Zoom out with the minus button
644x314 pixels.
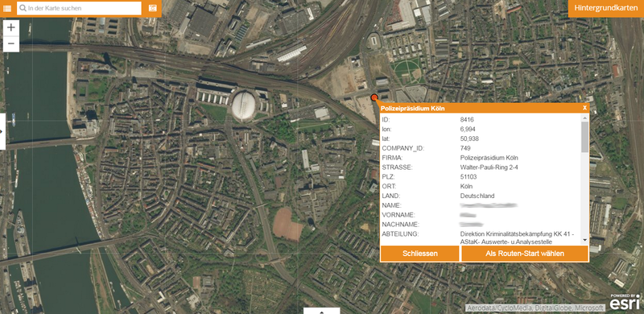(x=11, y=43)
